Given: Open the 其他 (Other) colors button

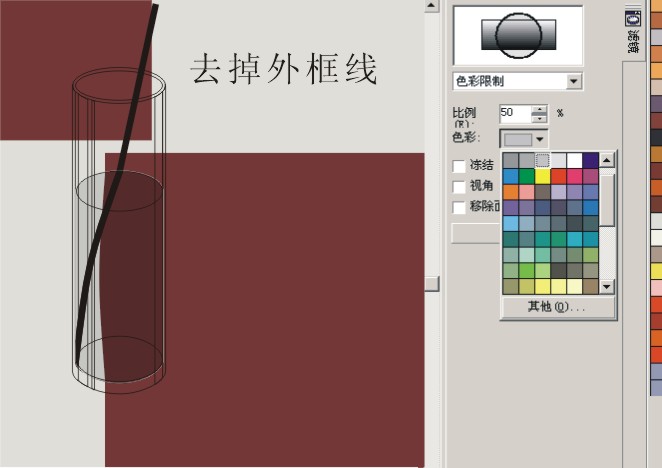Looking at the screenshot, I should pyautogui.click(x=557, y=307).
